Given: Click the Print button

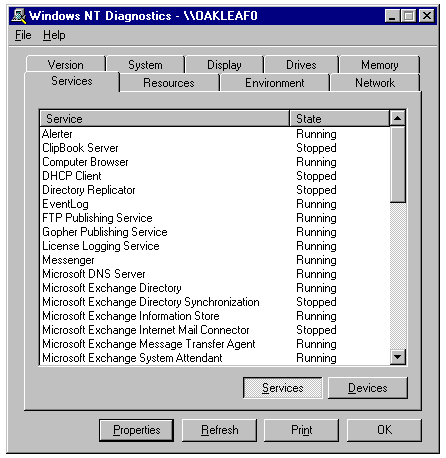Looking at the screenshot, I should (301, 430).
